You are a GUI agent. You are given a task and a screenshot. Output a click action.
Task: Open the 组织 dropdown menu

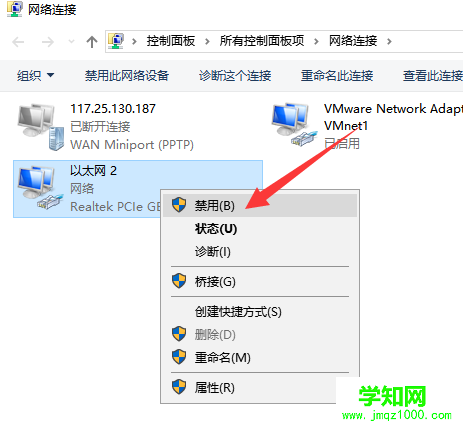pos(35,76)
